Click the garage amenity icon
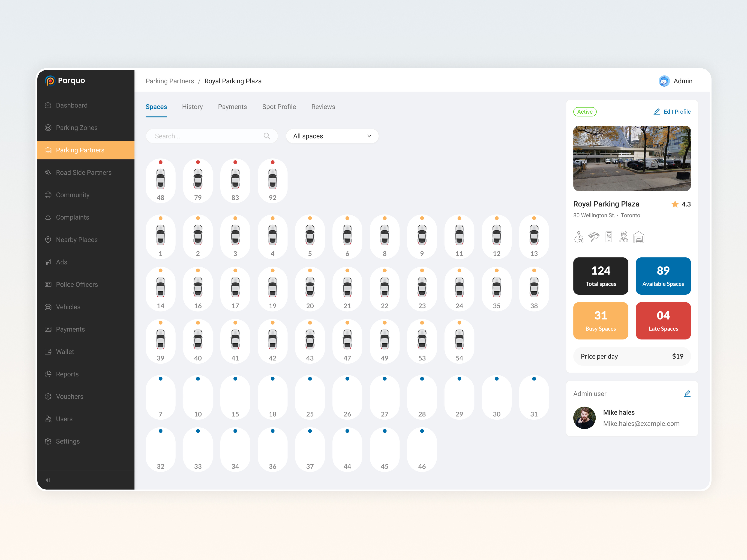This screenshot has width=747, height=560. pyautogui.click(x=638, y=237)
